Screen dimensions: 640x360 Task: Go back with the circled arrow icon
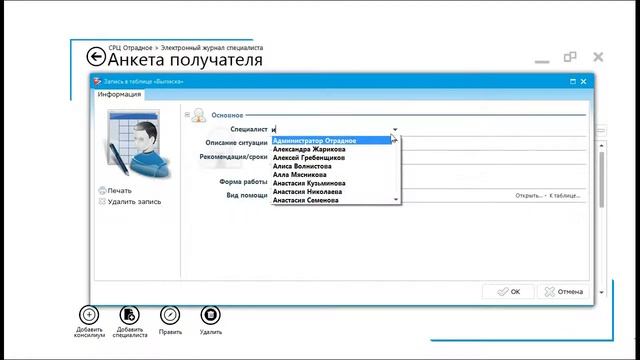tap(96, 57)
